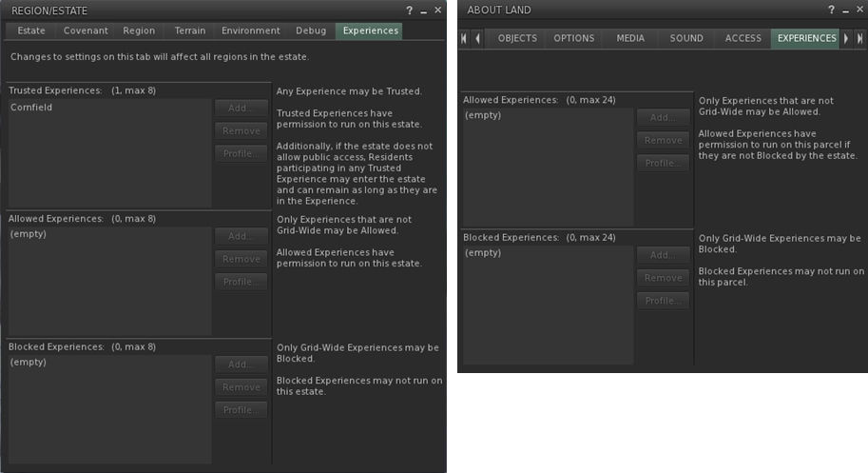Click the help icon in Region/Estate window
The height and width of the screenshot is (473, 868).
click(x=410, y=10)
